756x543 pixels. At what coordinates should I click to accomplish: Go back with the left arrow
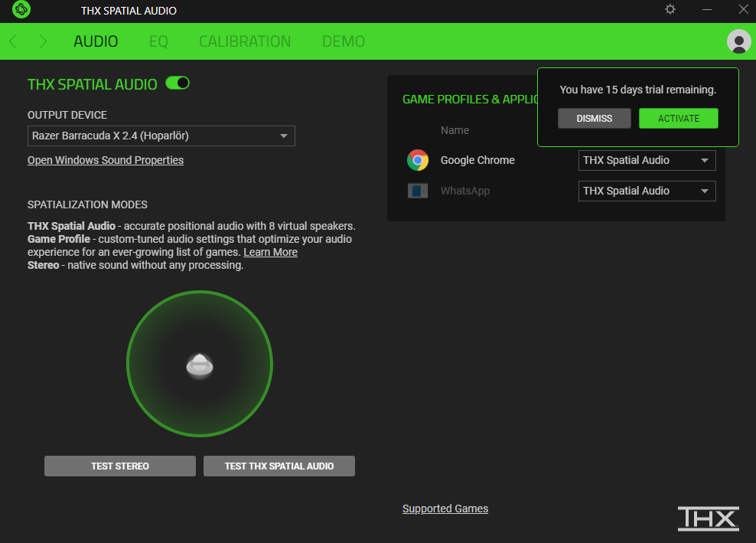[x=13, y=41]
